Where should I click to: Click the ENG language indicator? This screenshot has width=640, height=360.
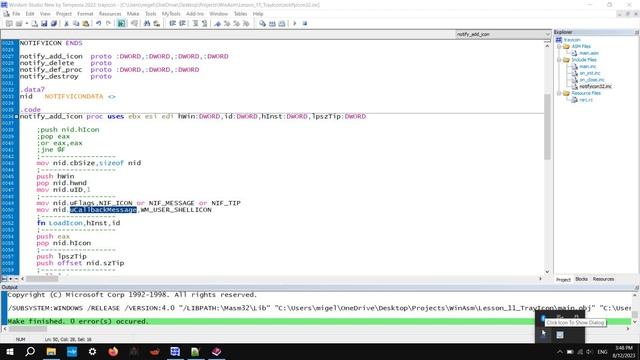pos(602,352)
